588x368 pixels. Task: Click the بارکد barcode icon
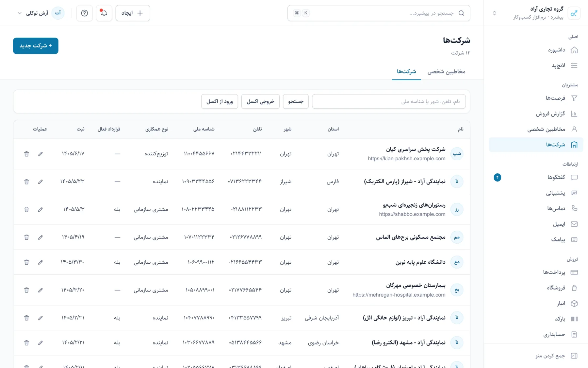[574, 319]
